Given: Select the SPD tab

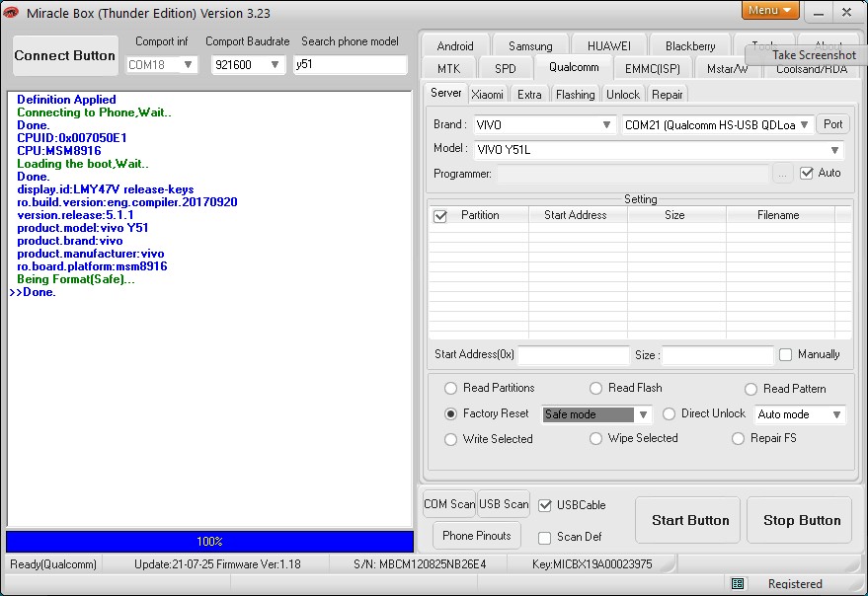Looking at the screenshot, I should 505,69.
